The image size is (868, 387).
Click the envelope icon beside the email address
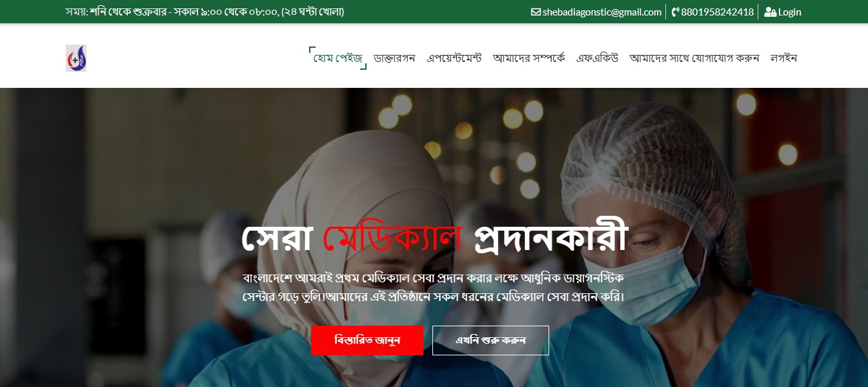pyautogui.click(x=536, y=12)
